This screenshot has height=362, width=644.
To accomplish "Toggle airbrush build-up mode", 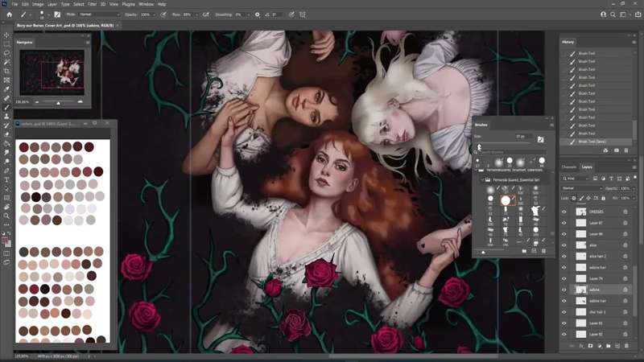I will point(206,14).
